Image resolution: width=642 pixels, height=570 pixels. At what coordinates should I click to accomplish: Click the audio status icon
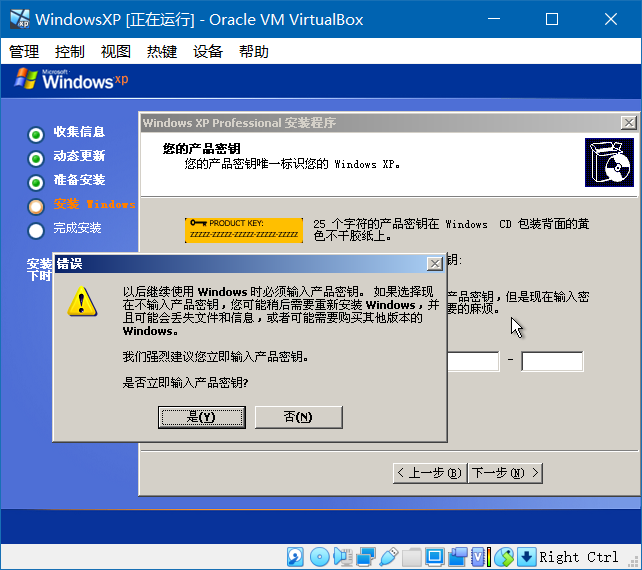click(343, 557)
